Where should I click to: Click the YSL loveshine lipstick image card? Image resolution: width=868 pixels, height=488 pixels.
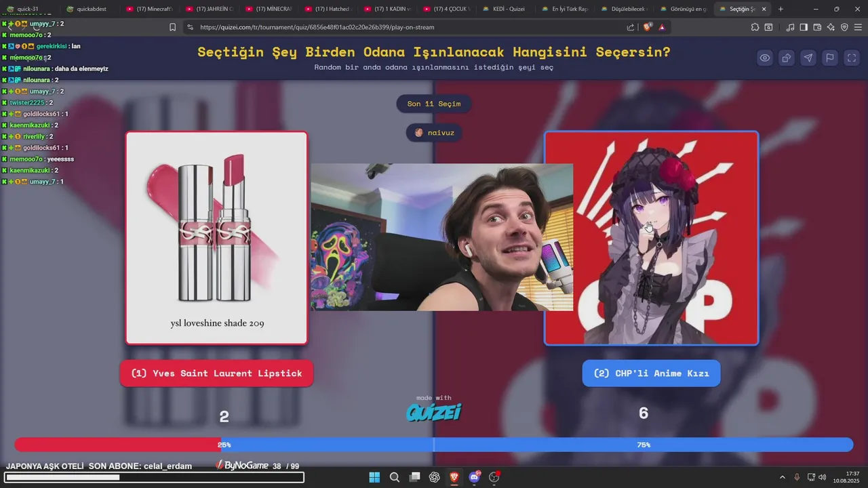coord(216,238)
